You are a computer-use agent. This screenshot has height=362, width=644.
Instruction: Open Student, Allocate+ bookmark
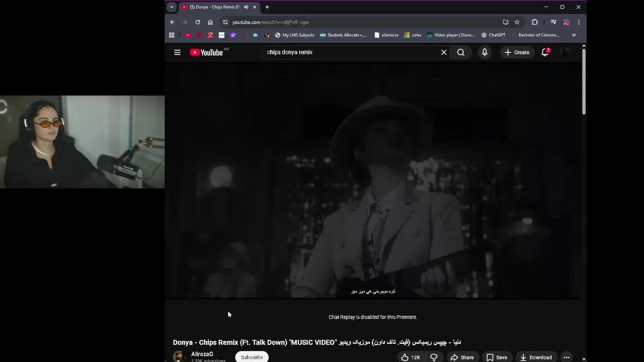pyautogui.click(x=343, y=35)
